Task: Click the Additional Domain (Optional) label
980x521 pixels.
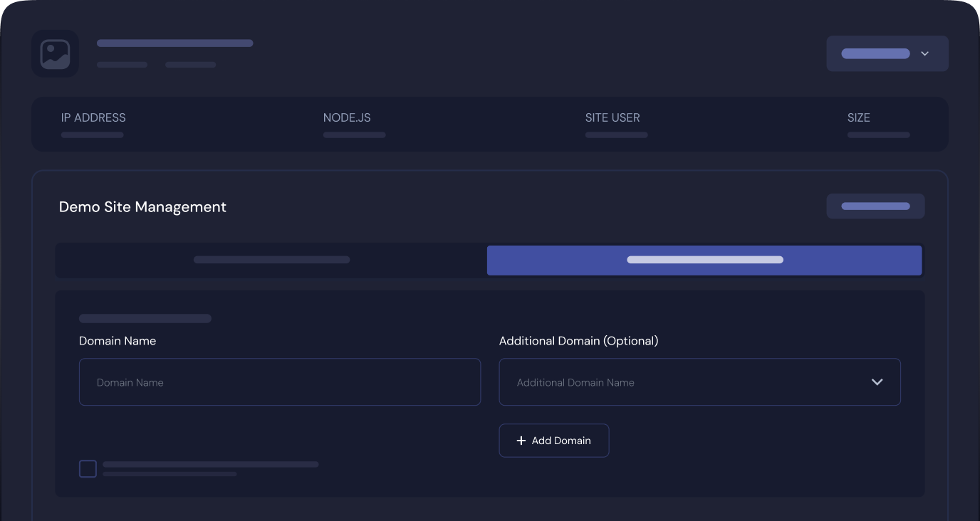Action: tap(578, 341)
